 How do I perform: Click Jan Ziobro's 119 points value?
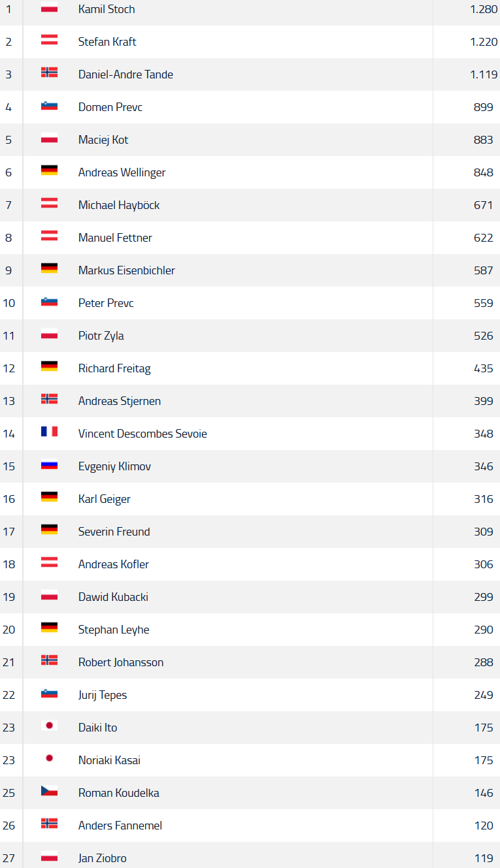click(484, 858)
